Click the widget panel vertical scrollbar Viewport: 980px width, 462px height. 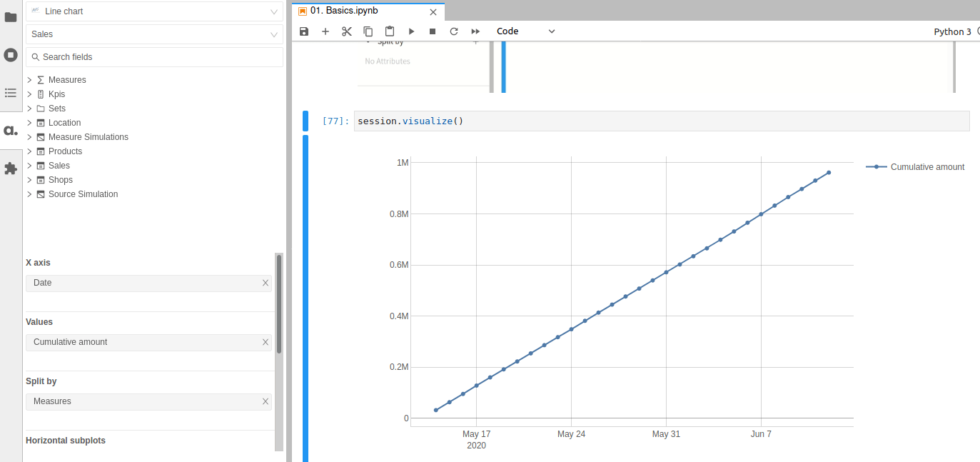click(279, 303)
